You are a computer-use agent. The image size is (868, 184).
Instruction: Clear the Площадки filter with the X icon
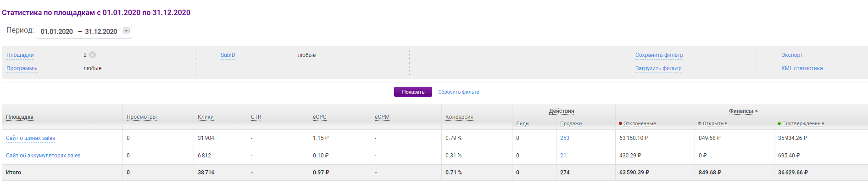click(92, 55)
